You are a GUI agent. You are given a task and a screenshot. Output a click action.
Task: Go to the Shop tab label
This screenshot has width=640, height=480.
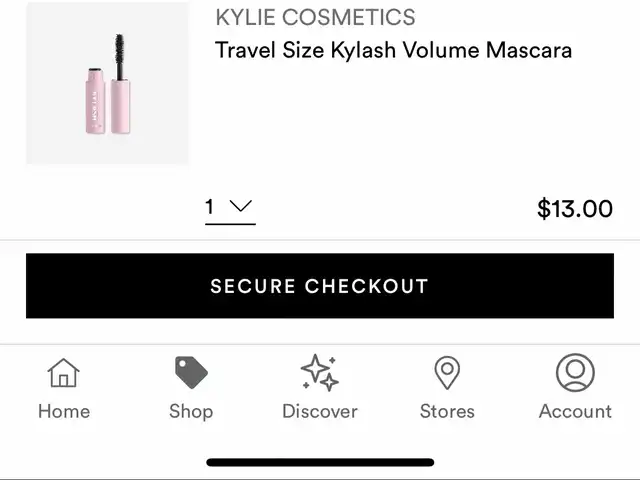pyautogui.click(x=191, y=411)
